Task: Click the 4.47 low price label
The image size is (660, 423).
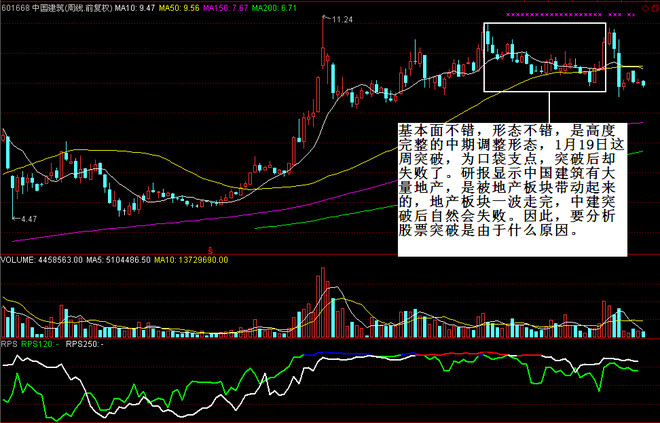Action: [x=29, y=219]
